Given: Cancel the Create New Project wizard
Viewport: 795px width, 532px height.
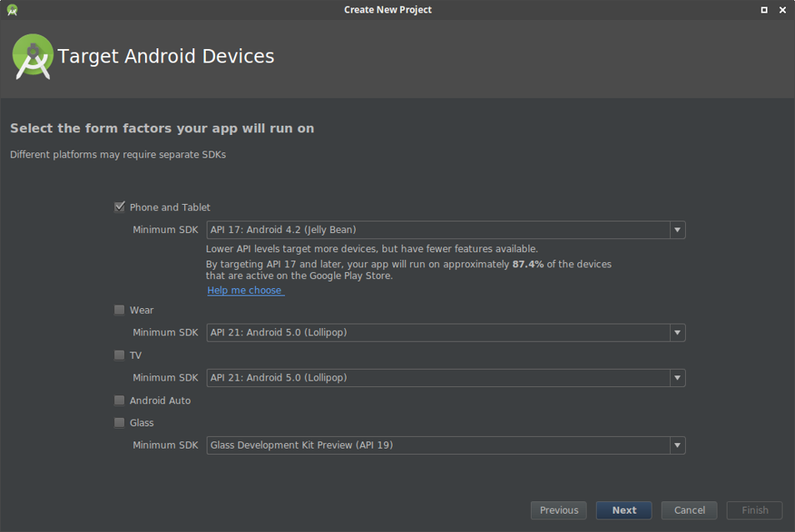Looking at the screenshot, I should coord(689,510).
